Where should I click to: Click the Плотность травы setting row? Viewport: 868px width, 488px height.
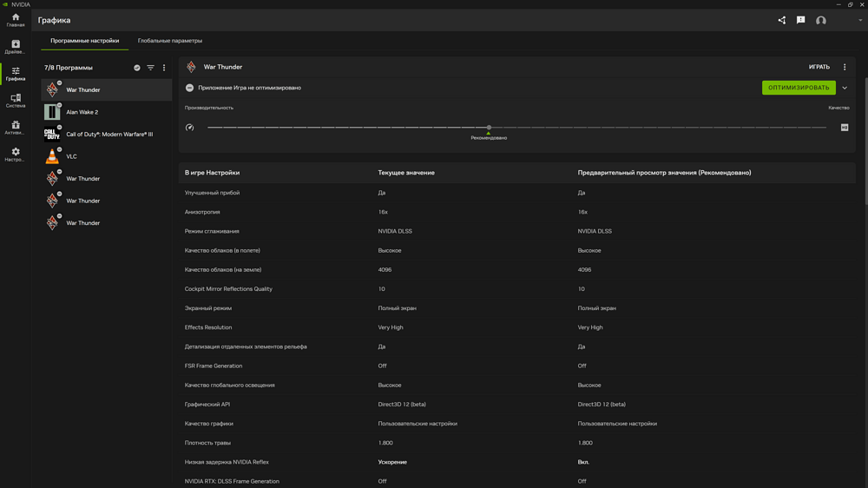point(517,443)
